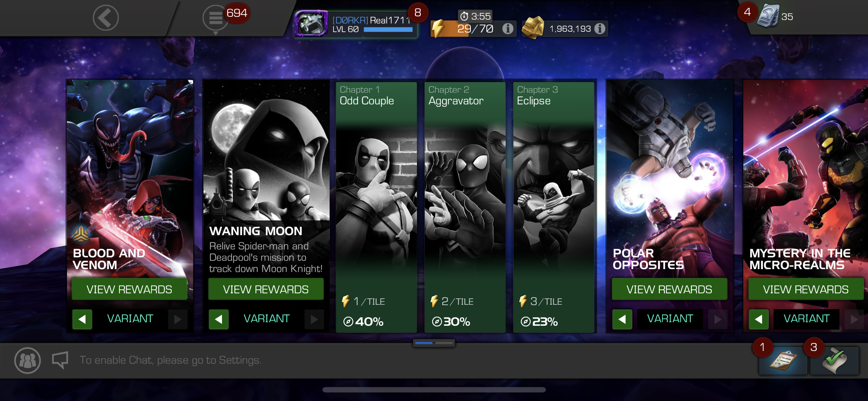Tap the gold info icon beside 1,963,193
Screen dimensions: 868x401
click(x=600, y=29)
